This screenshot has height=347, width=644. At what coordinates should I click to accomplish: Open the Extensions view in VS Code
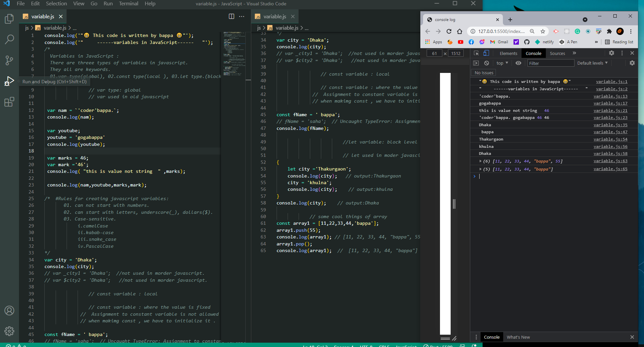9,102
